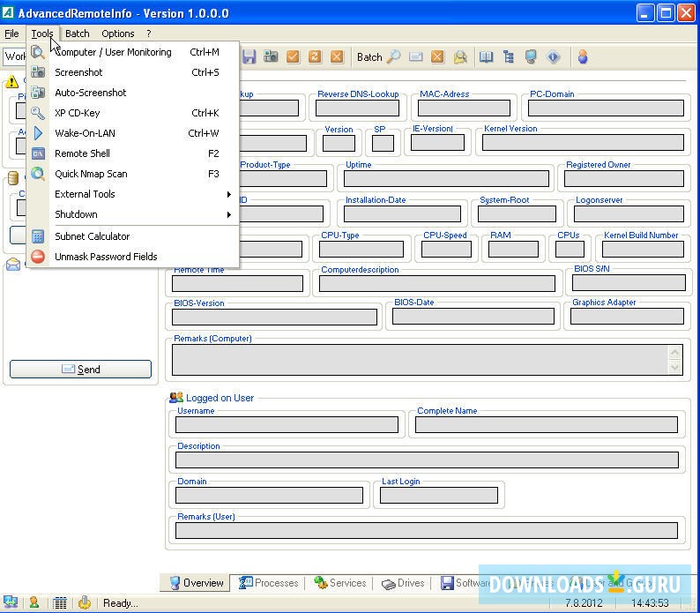Select Unmask Password Fields entry
This screenshot has height=613, width=700.
pos(132,257)
